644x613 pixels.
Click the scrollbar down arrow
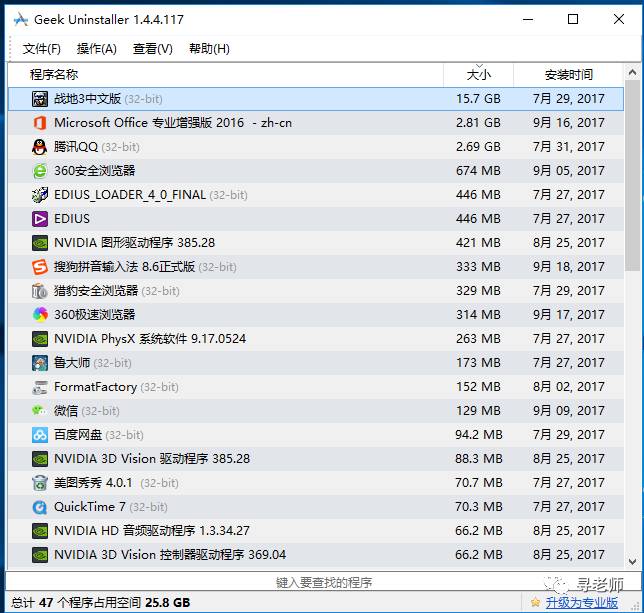pyautogui.click(x=632, y=561)
